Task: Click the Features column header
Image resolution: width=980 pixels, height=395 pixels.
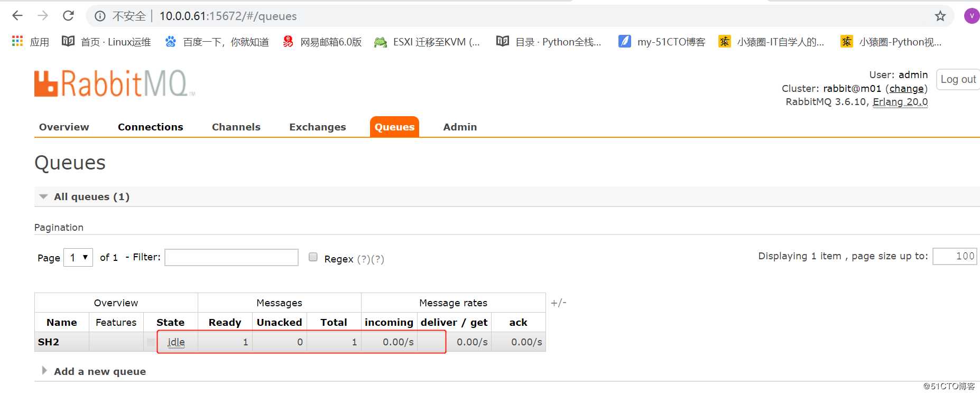Action: [x=116, y=322]
